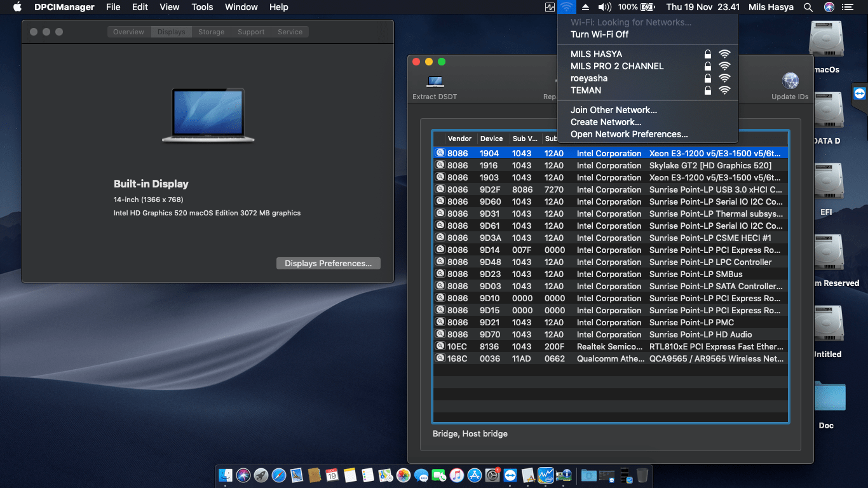Click the DPCIManager icon in Dock
The image size is (868, 488).
point(564,475)
